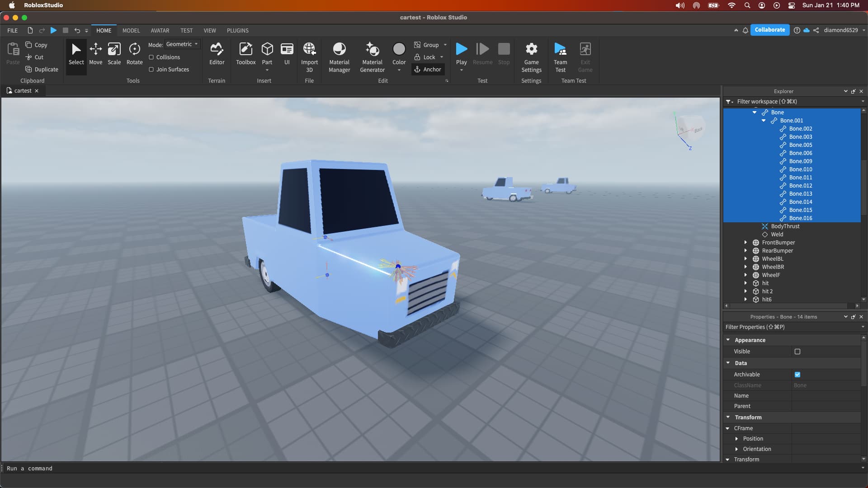Open the Toolbox
The image size is (868, 488).
click(245, 53)
